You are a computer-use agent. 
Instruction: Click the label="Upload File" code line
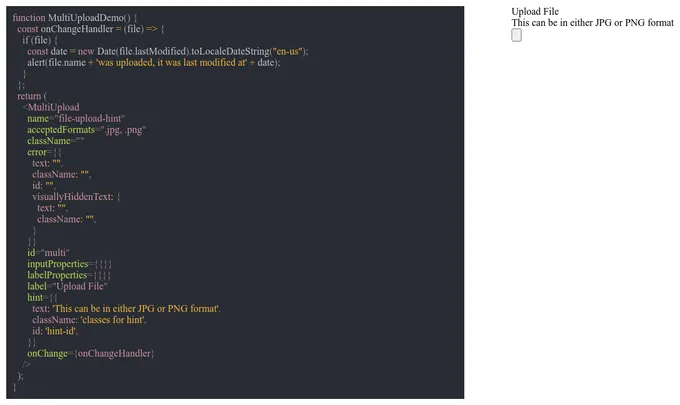tap(67, 286)
